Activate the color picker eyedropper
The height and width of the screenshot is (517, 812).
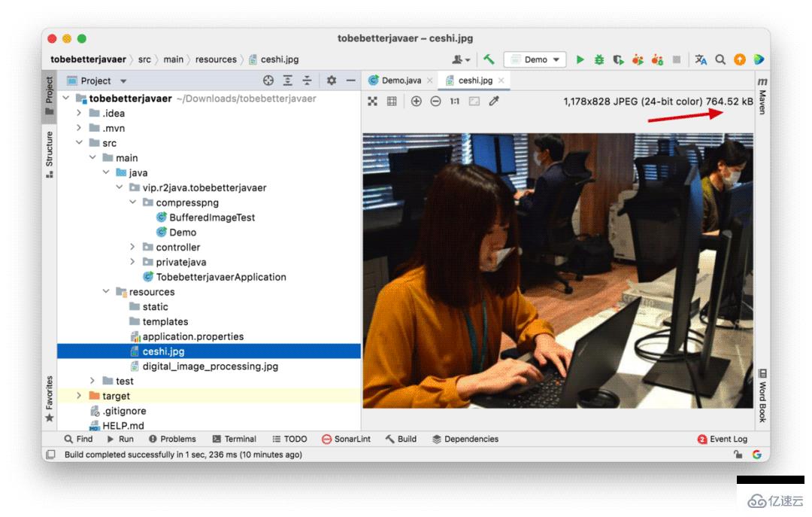point(493,101)
